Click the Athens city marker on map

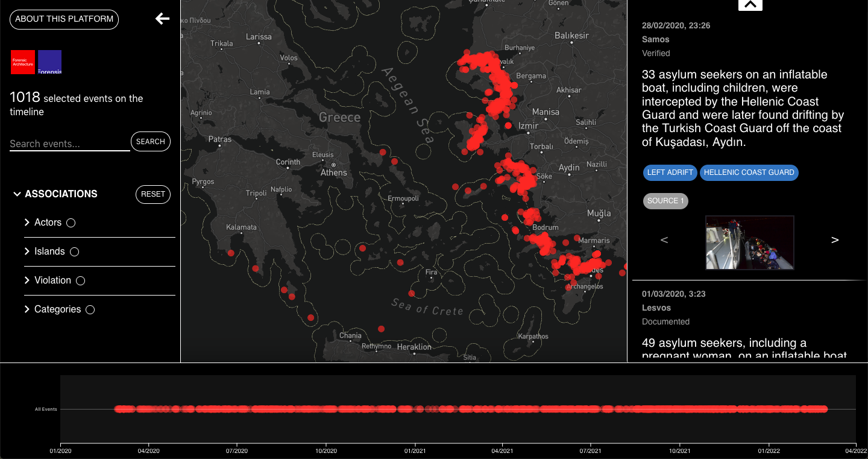pyautogui.click(x=333, y=165)
